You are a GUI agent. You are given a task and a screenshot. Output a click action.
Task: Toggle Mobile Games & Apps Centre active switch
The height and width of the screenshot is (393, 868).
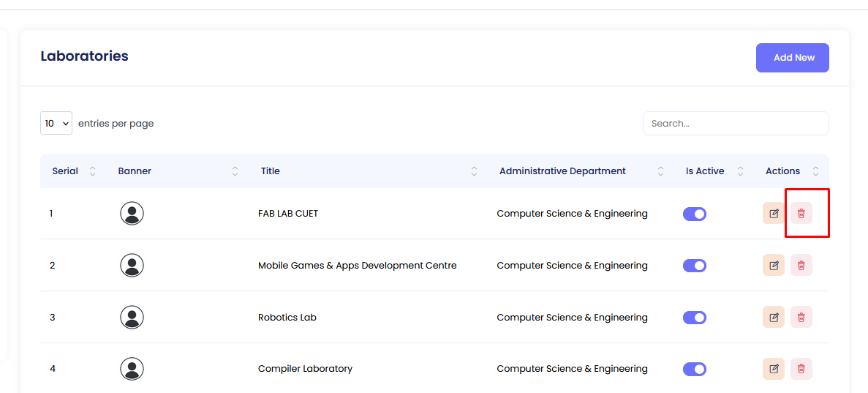pyautogui.click(x=694, y=266)
